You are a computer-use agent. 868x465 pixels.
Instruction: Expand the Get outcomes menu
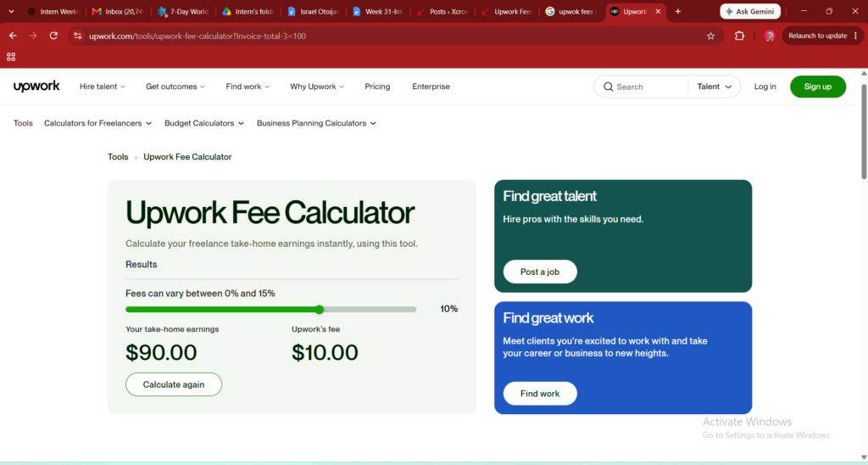coord(175,87)
